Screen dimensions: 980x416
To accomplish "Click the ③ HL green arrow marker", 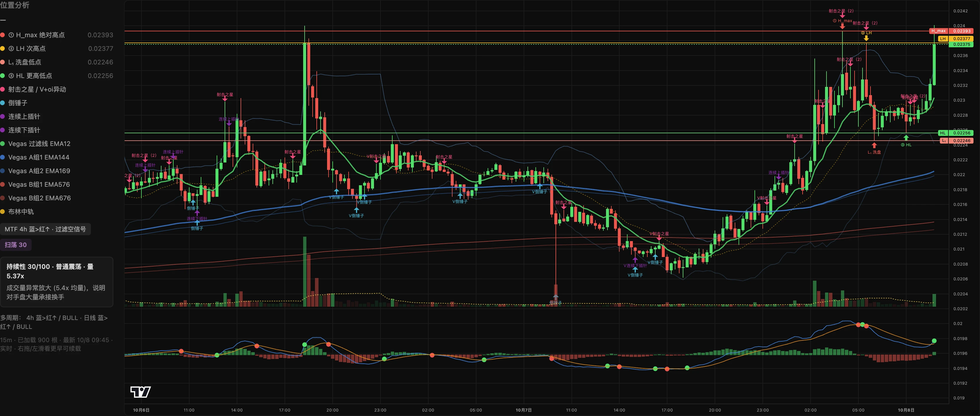I will tap(906, 137).
